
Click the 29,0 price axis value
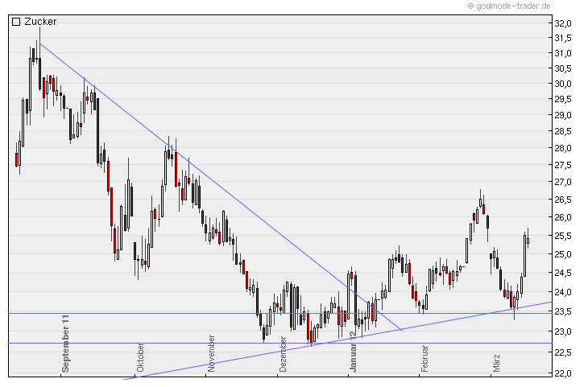pos(563,115)
